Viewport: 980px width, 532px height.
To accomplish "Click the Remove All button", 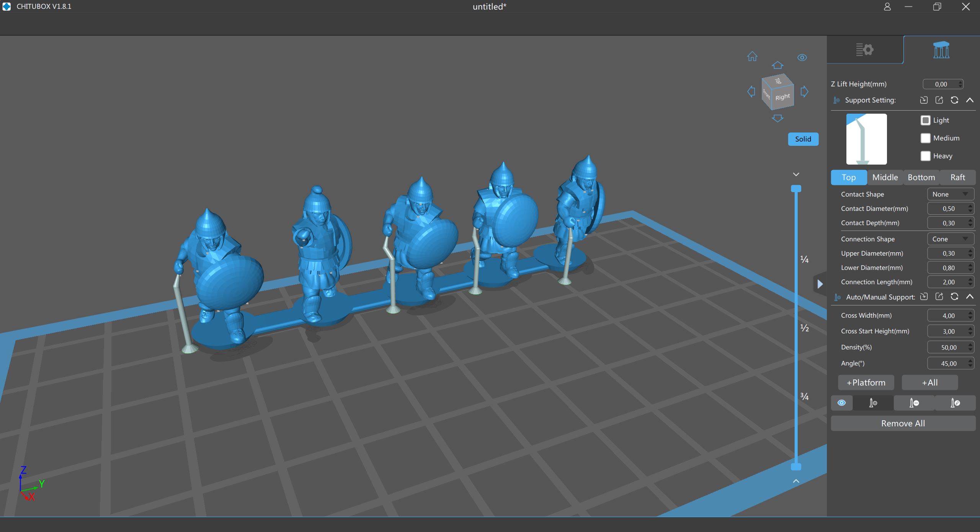I will (x=903, y=424).
